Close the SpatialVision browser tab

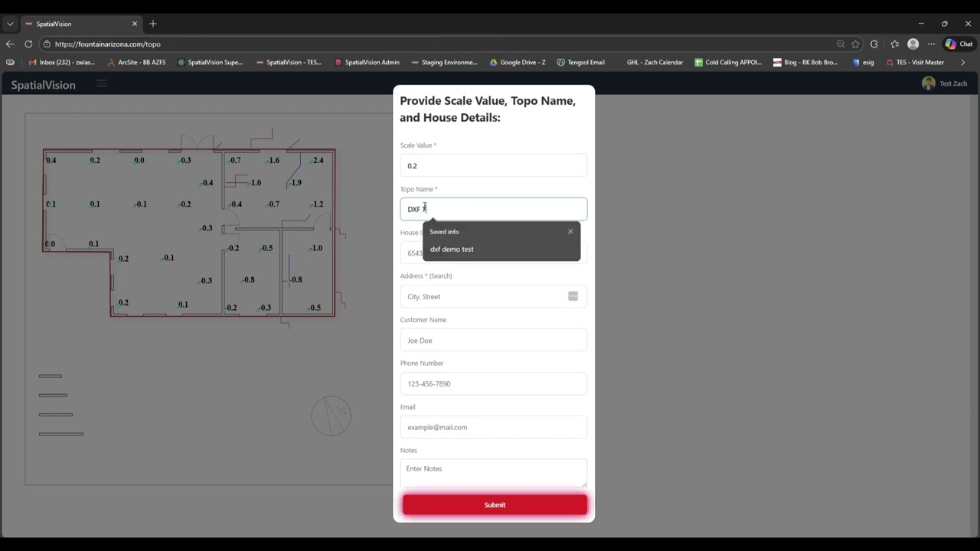point(135,24)
